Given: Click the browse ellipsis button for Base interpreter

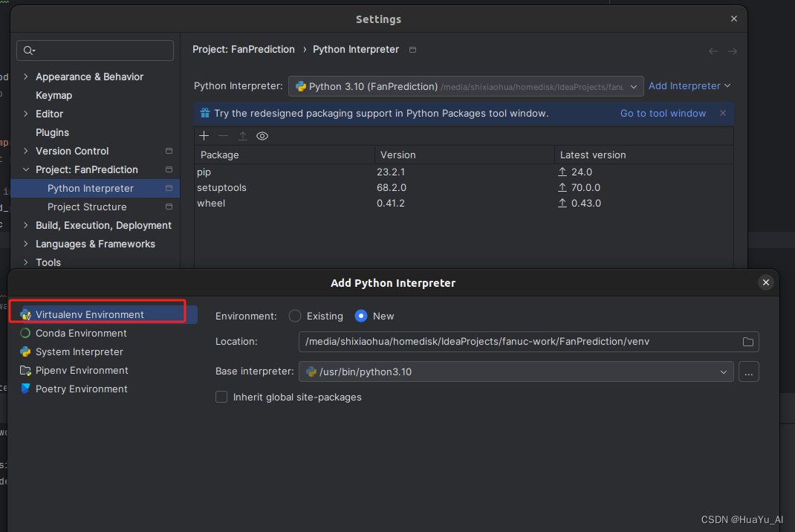Looking at the screenshot, I should 748,372.
